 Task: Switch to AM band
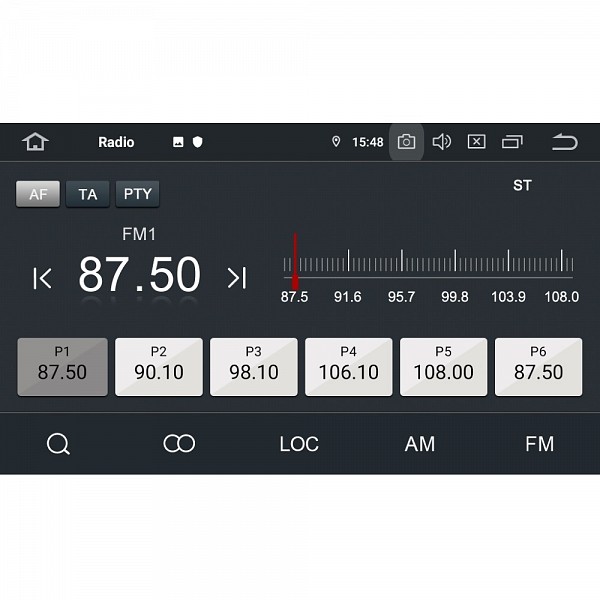click(x=419, y=444)
